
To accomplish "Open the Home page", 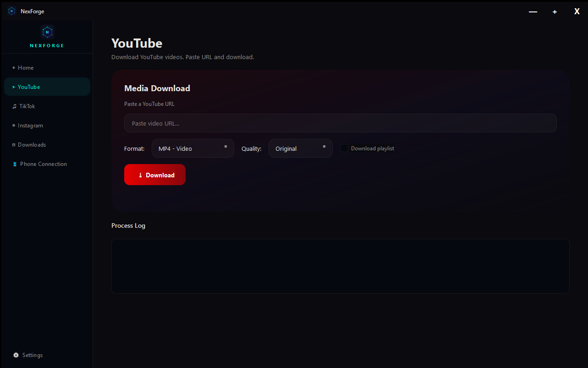I will point(47,68).
